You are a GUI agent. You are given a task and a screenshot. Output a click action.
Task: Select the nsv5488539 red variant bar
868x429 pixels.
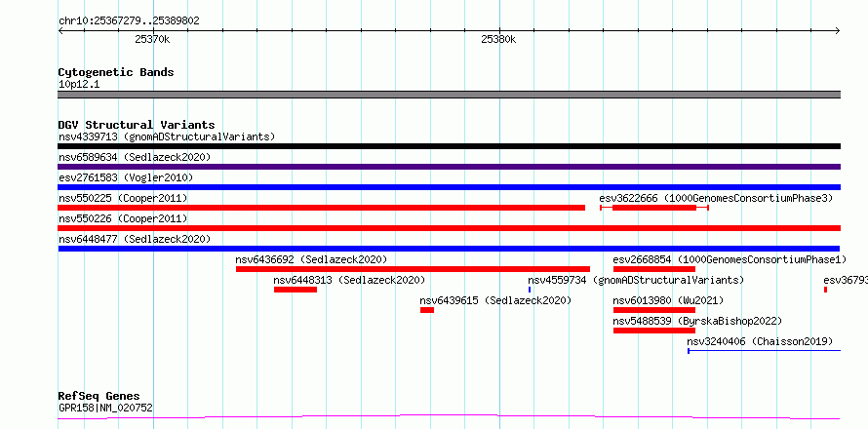(x=654, y=331)
